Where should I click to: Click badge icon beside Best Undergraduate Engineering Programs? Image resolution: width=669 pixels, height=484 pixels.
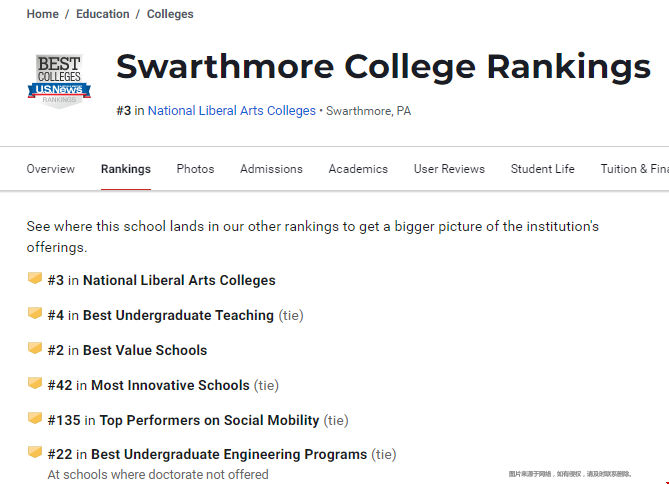(35, 453)
